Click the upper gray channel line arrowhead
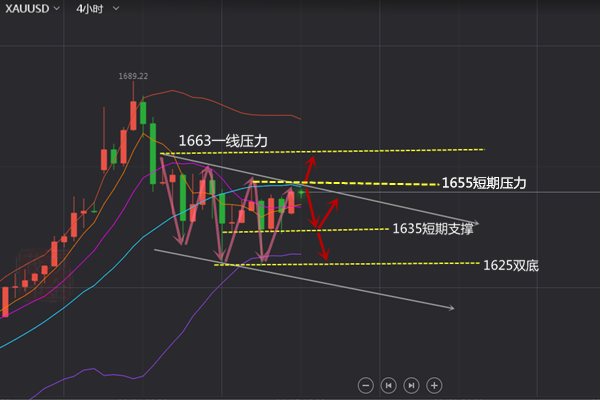Screen dimensions: 600x400 click(476, 223)
